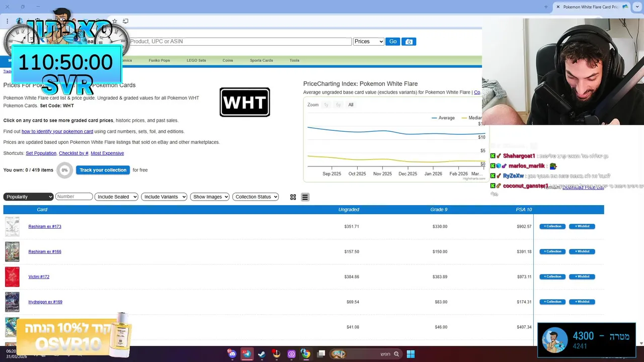Viewport: 644px width, 362px height.
Task: Click the $902.57 PSA 10 price
Action: point(524,227)
